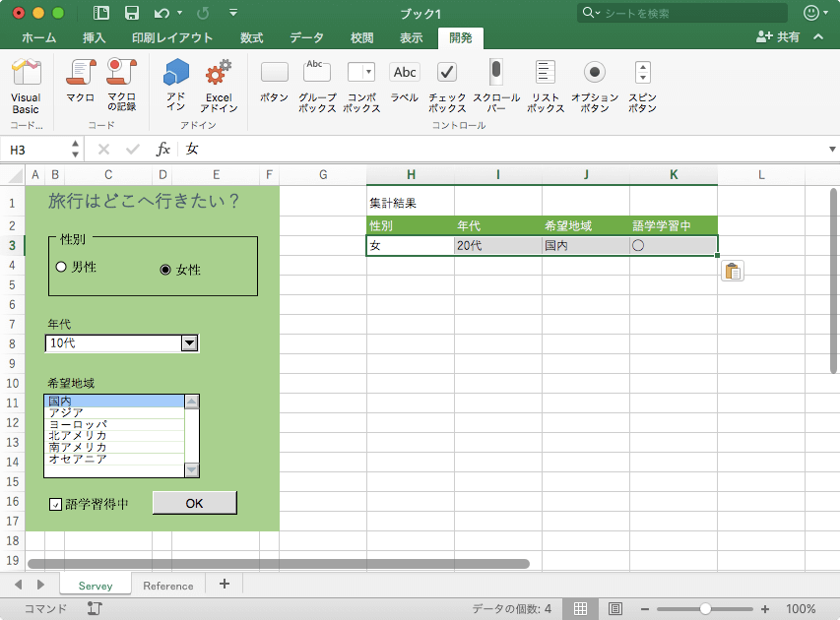Image resolution: width=840 pixels, height=620 pixels.
Task: Insert an オプションボタン control
Action: pos(595,86)
